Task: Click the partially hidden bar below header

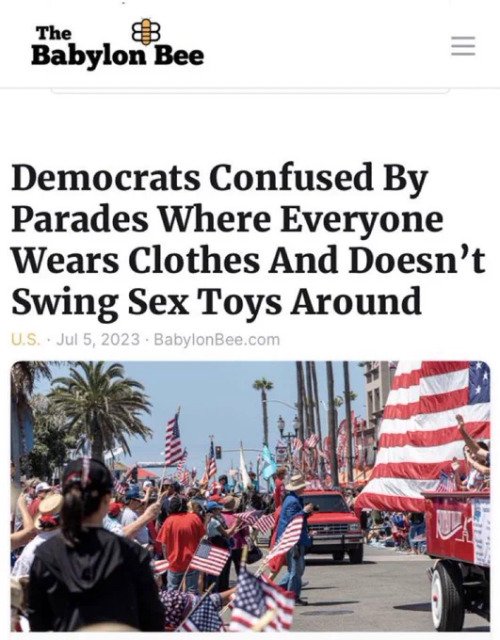Action: tap(250, 91)
